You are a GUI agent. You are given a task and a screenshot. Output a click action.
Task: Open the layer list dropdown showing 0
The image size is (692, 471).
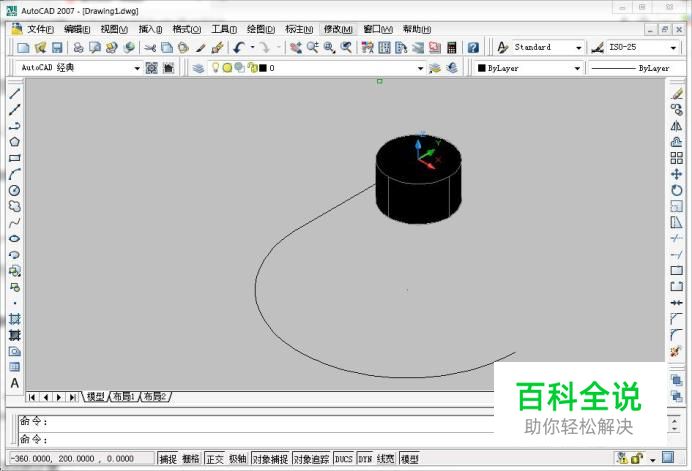tap(420, 68)
